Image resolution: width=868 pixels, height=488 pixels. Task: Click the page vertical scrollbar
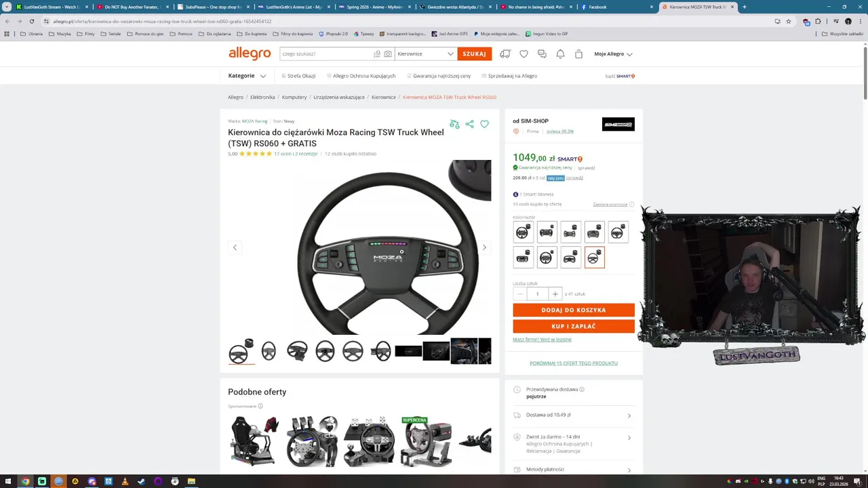pyautogui.click(x=865, y=73)
